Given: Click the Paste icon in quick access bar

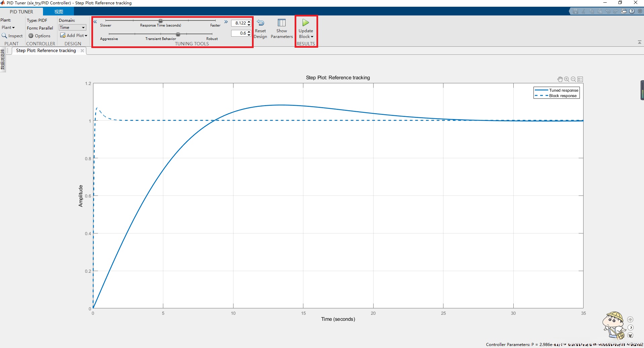Looking at the screenshot, I should tap(600, 11).
